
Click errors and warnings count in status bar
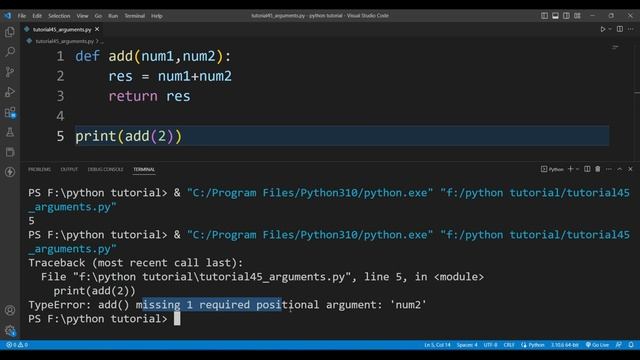(17, 345)
